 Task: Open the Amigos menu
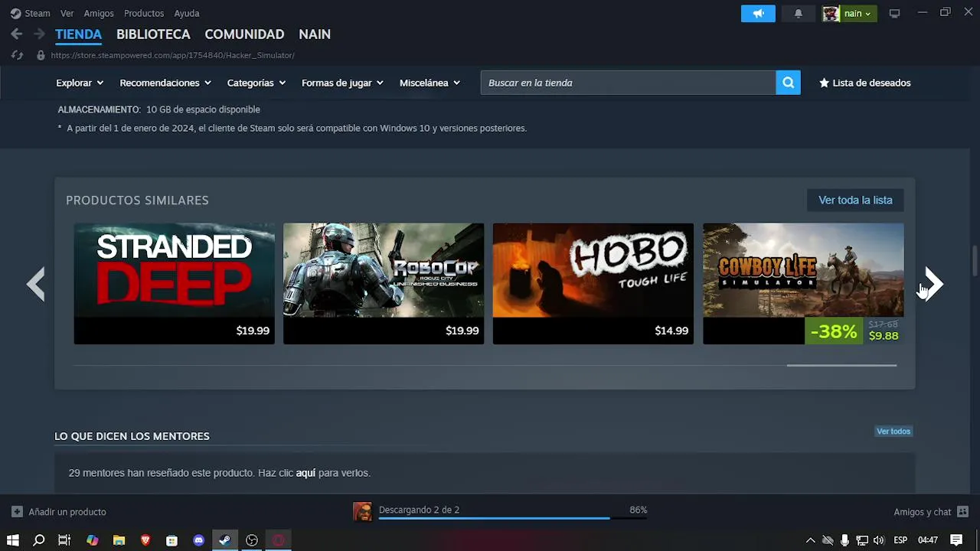99,13
